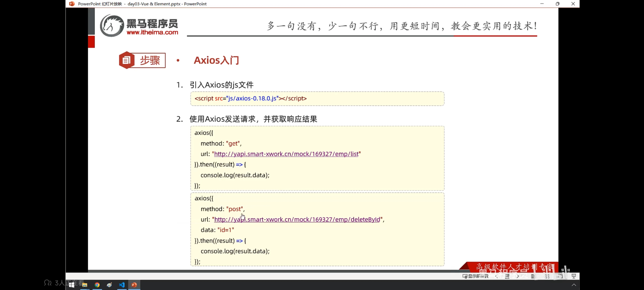Click the 步骤 steps badge
The width and height of the screenshot is (644, 290).
pyautogui.click(x=142, y=60)
